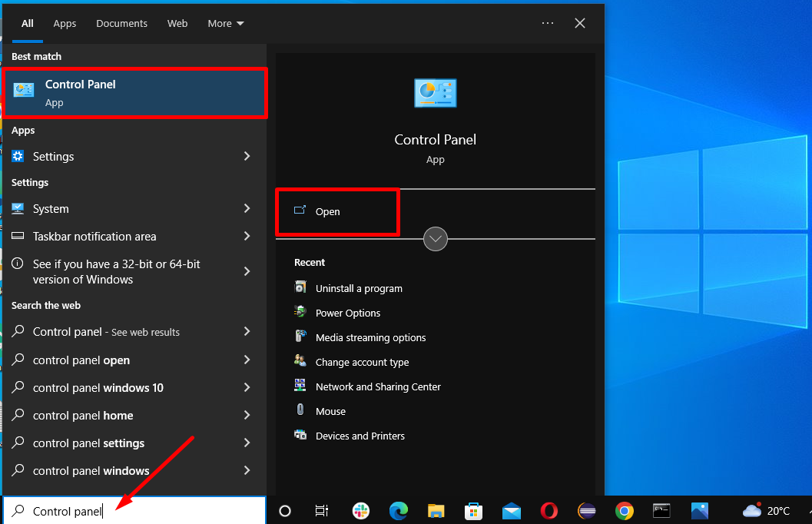Image resolution: width=812 pixels, height=524 pixels.
Task: Switch to the Web tab
Action: (x=177, y=23)
